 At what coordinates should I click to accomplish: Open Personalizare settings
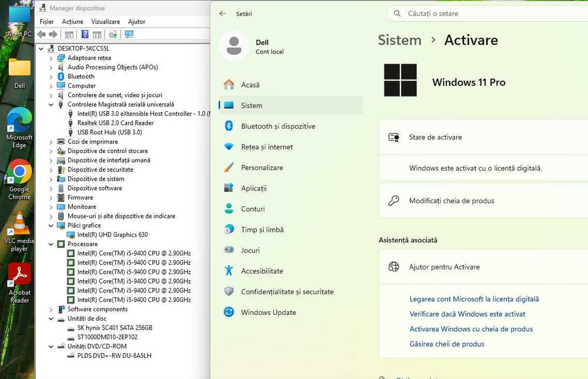(290, 167)
